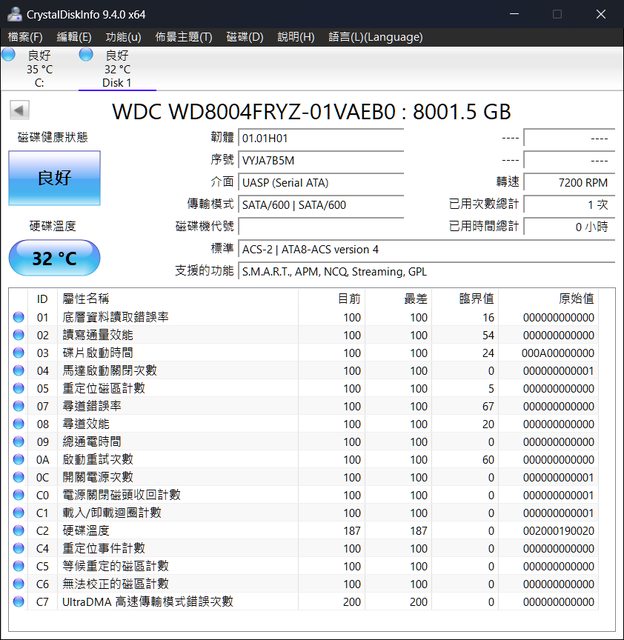Open the 磁碟(D) menu
This screenshot has width=624, height=640.
click(245, 37)
